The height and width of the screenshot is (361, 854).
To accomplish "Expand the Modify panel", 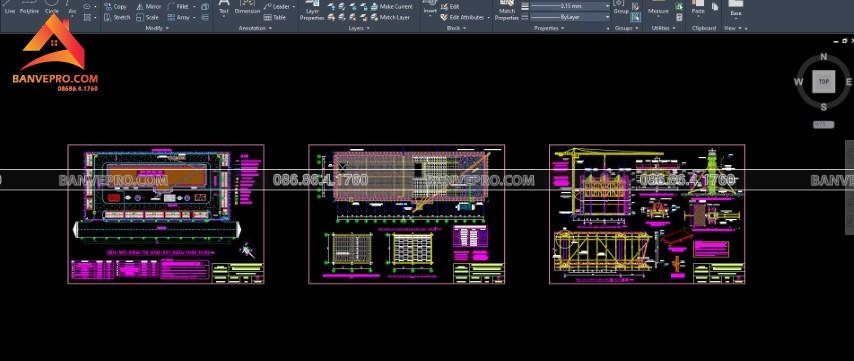I will 157,28.
